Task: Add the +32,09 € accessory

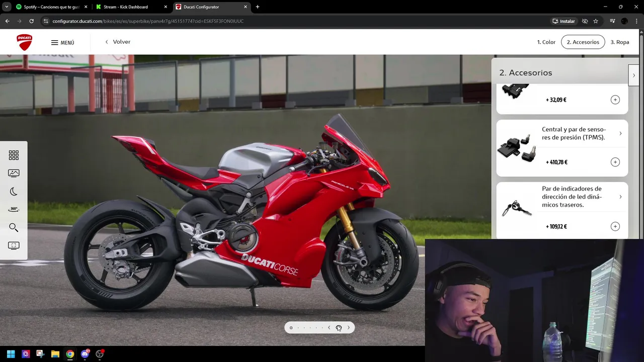Action: [615, 100]
